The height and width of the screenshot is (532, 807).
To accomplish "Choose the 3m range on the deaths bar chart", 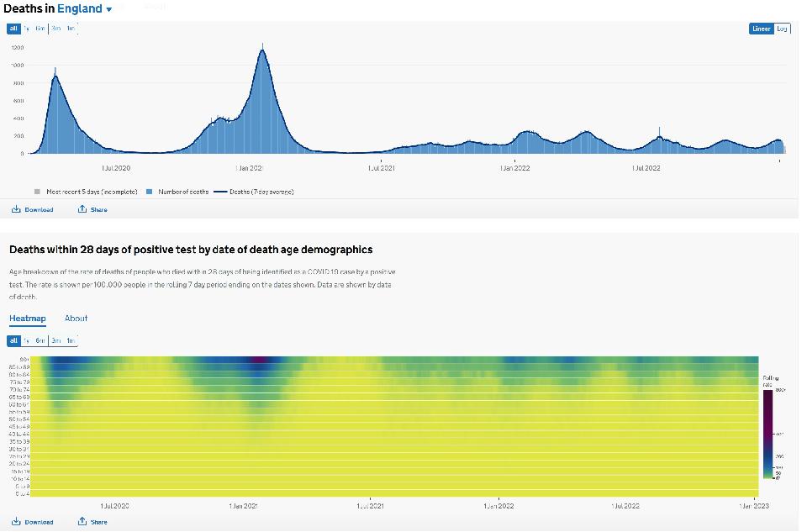I will click(x=56, y=29).
